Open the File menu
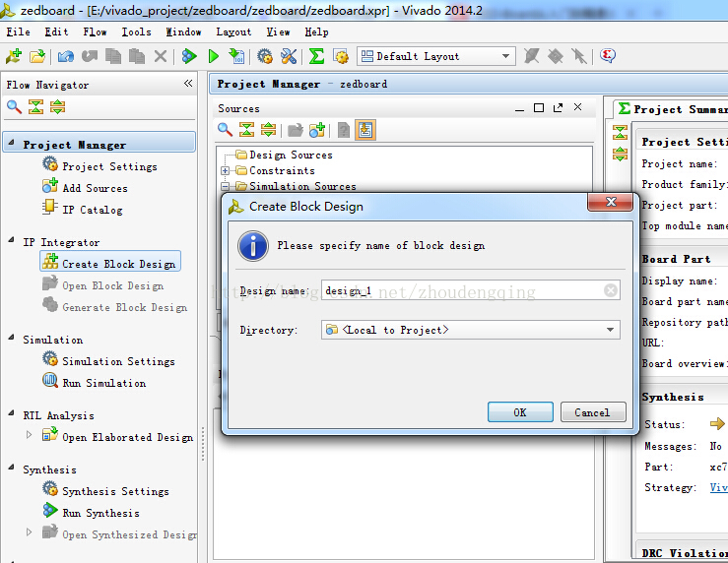 pyautogui.click(x=18, y=32)
